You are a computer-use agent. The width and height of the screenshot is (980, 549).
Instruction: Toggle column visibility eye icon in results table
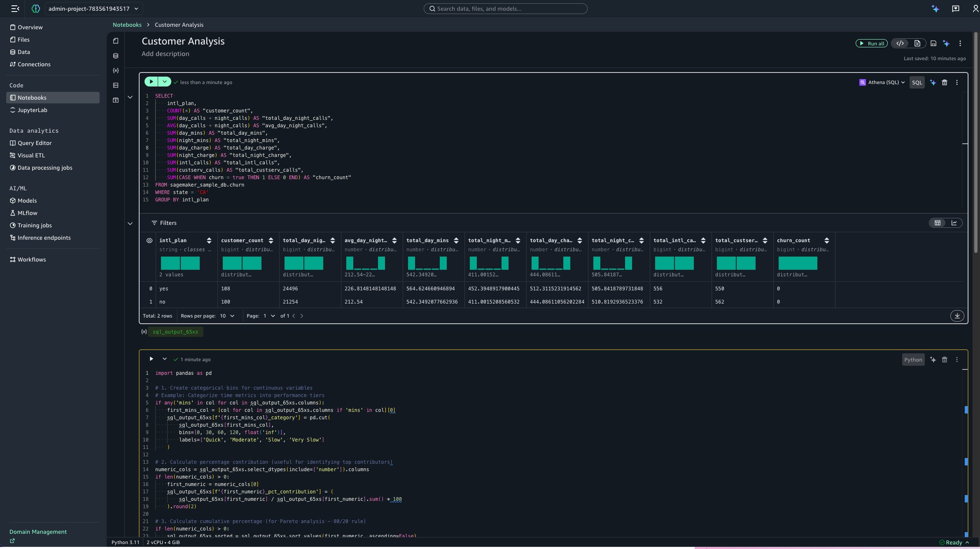149,241
